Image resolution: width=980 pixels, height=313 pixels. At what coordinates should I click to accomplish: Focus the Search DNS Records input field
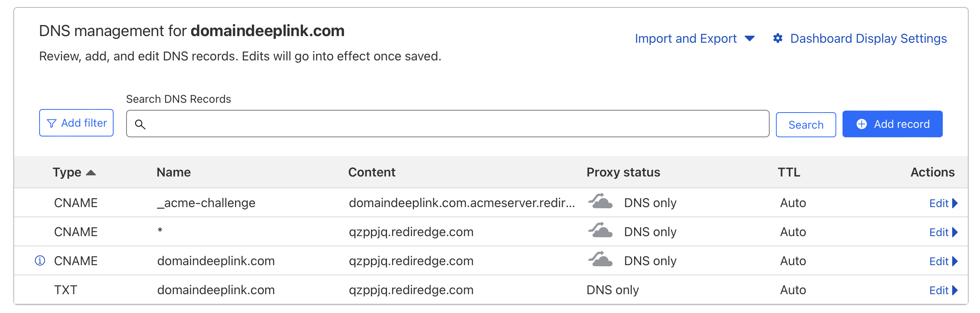pyautogui.click(x=448, y=124)
